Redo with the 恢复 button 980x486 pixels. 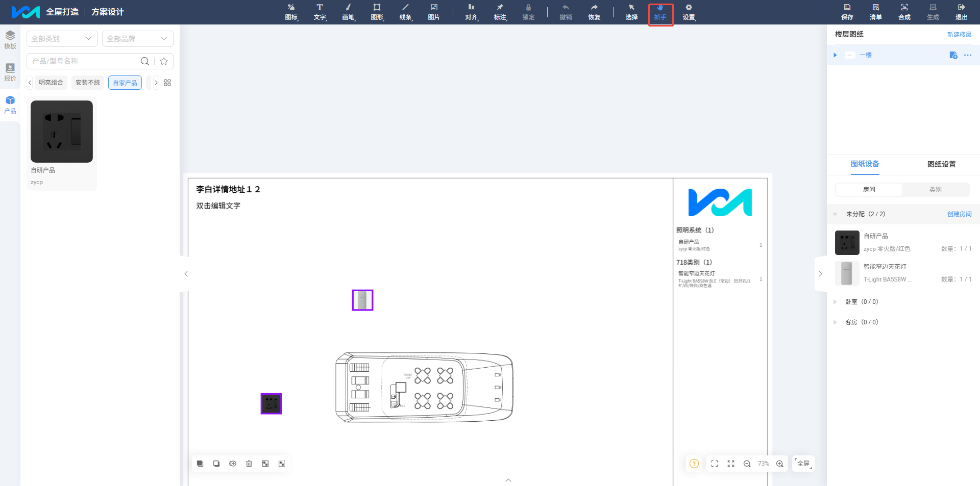pyautogui.click(x=594, y=12)
